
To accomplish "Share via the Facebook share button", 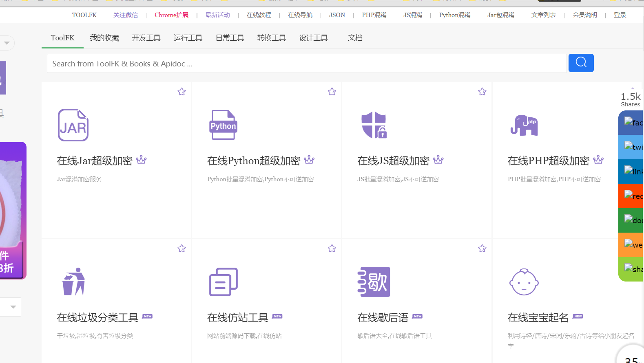I will (631, 123).
